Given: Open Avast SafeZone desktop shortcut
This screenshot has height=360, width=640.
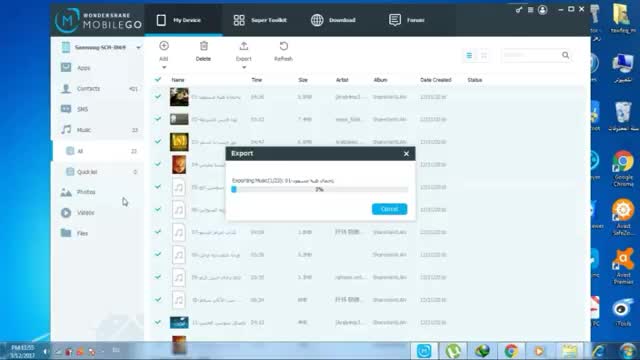Looking at the screenshot, I should click(623, 217).
